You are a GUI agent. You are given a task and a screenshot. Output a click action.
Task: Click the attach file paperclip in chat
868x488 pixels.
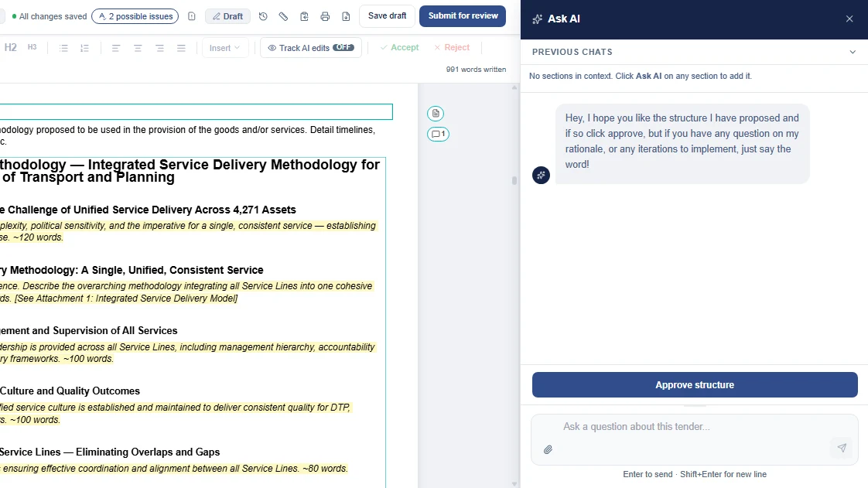click(x=548, y=450)
